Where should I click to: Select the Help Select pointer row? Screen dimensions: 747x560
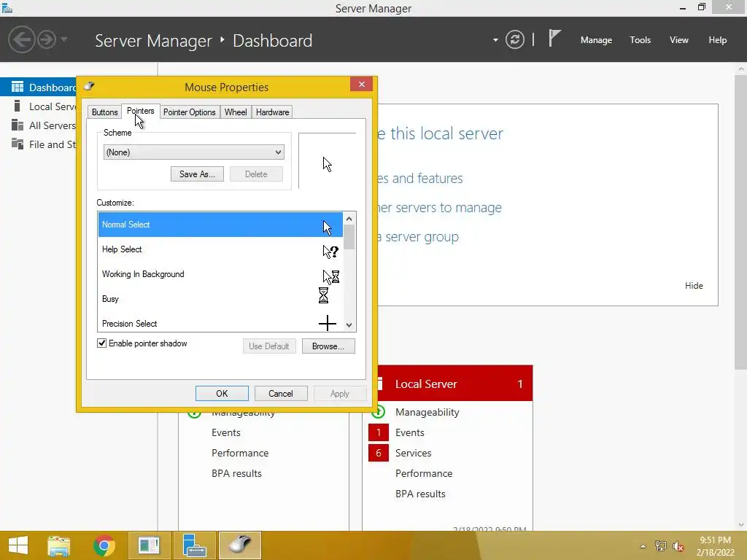click(x=220, y=249)
